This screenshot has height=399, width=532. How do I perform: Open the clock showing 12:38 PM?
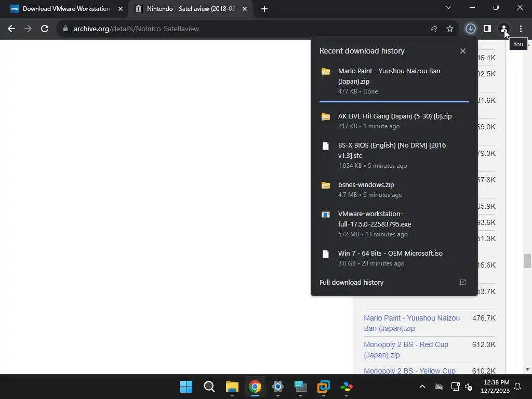495,387
